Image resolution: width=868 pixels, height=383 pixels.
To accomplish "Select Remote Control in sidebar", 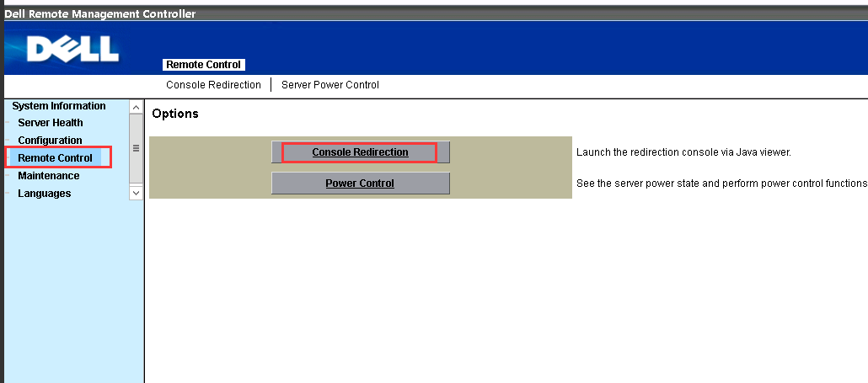I will 56,158.
